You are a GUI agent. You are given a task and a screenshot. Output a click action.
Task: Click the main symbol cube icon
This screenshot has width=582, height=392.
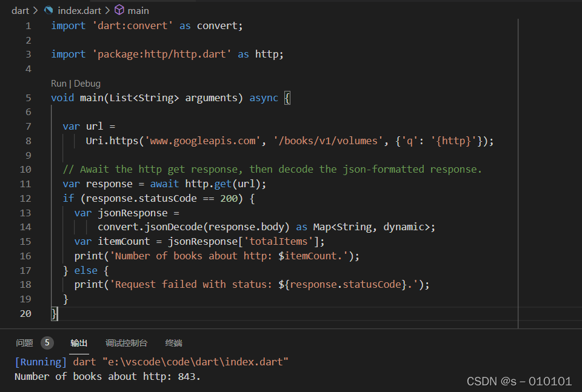click(x=119, y=10)
